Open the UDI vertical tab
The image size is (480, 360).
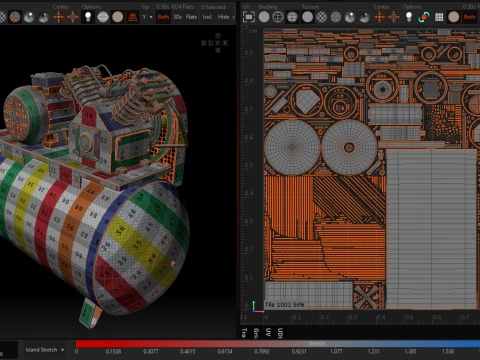(280, 333)
